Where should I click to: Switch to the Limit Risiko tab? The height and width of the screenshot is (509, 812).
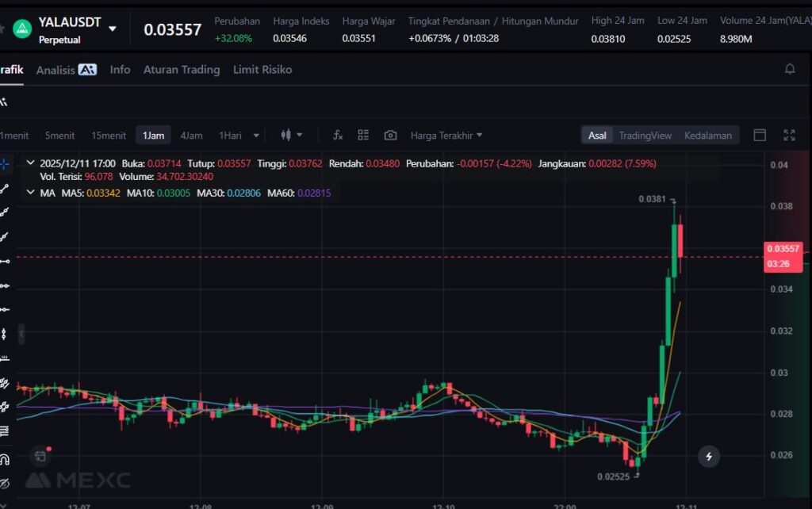(x=262, y=70)
